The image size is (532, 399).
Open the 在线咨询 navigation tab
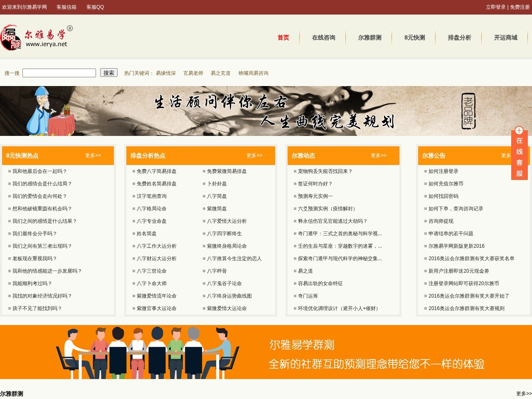tap(323, 37)
